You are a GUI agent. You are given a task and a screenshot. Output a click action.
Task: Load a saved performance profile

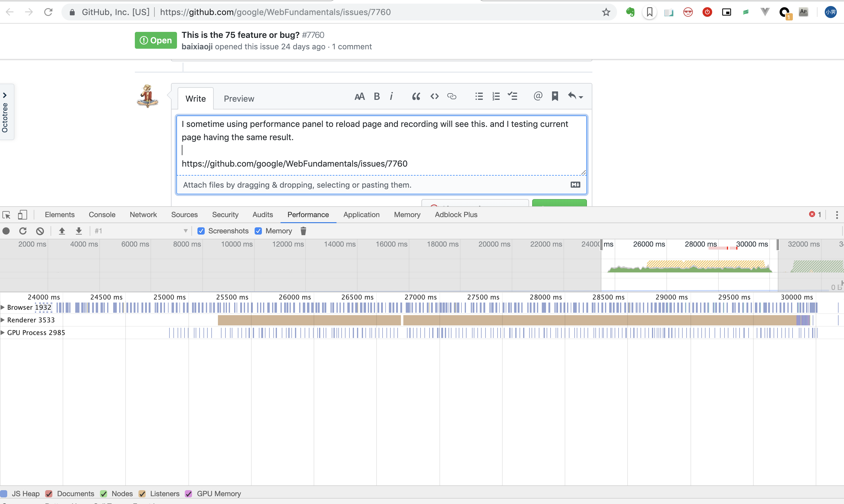[x=62, y=231]
